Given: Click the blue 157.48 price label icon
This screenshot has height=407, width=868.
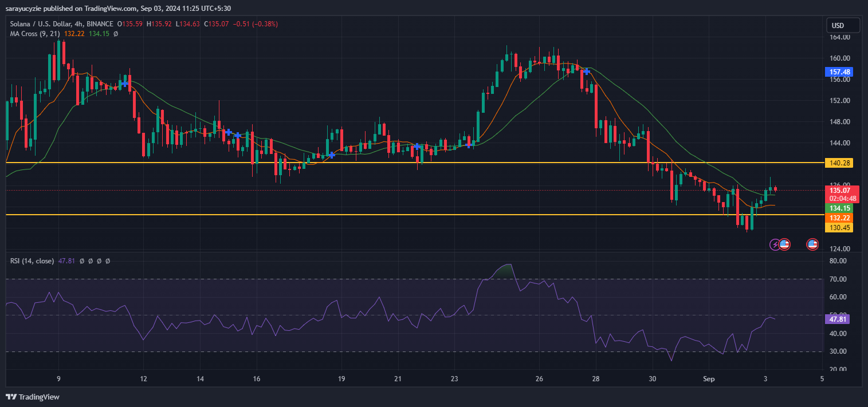Looking at the screenshot, I should [839, 72].
